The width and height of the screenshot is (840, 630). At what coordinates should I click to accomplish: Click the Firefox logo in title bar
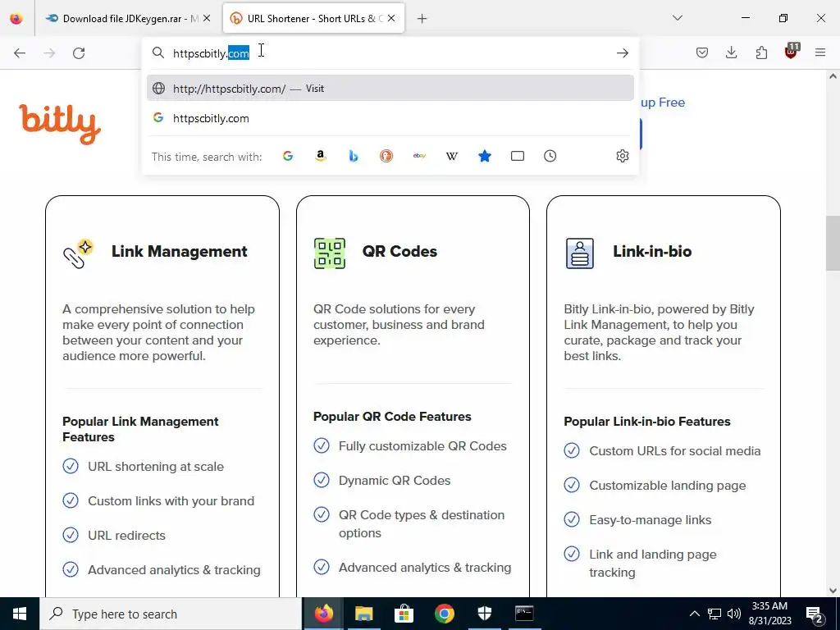point(16,18)
